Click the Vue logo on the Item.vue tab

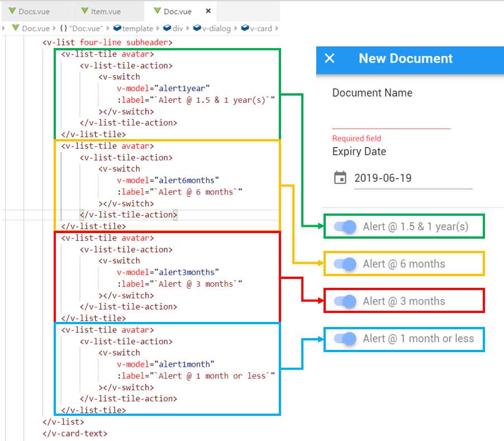(85, 11)
